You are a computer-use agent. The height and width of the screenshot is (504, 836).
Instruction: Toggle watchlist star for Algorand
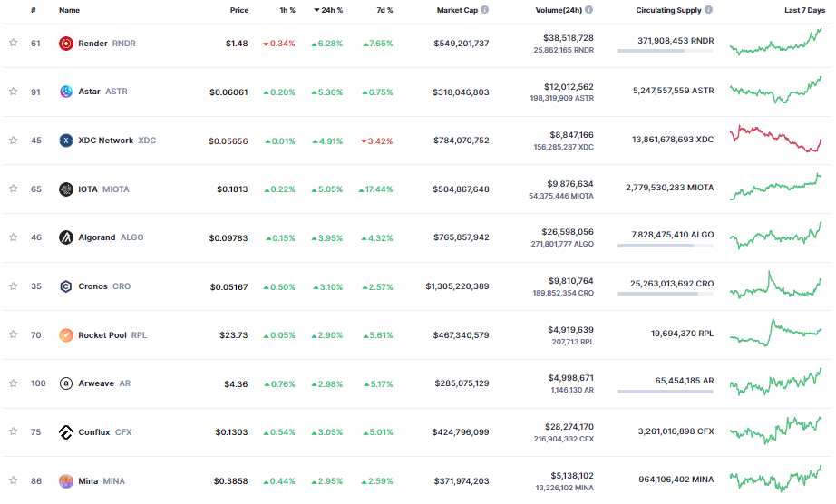coord(14,237)
